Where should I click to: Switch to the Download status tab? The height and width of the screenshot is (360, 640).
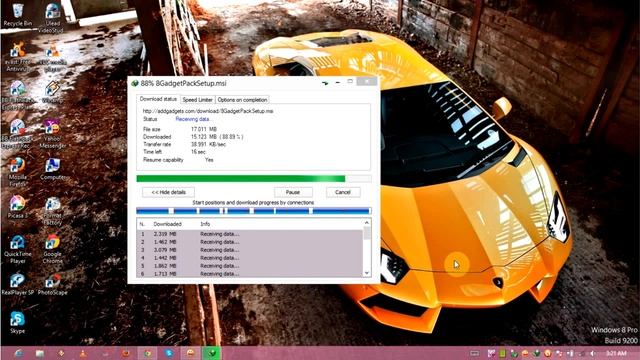tap(158, 99)
